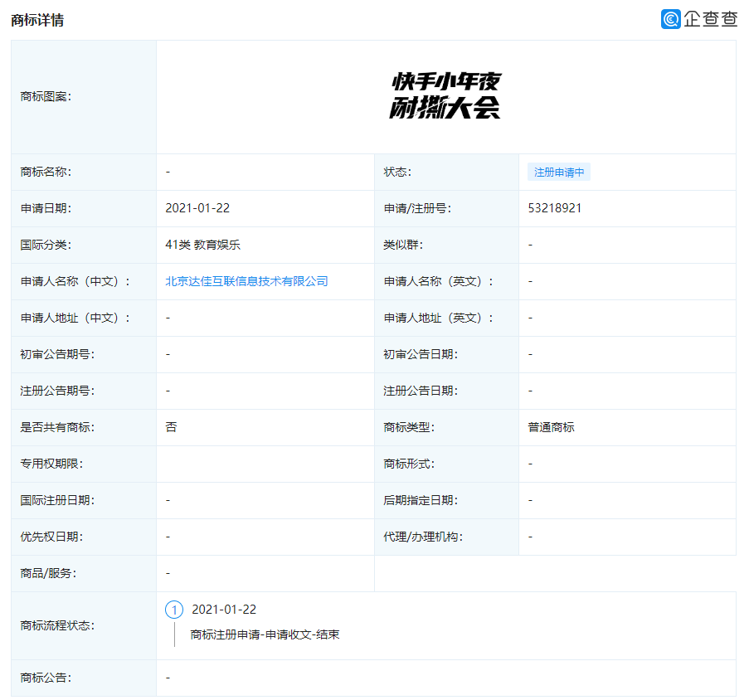Click the 快手小年夜耐撕大会 trademark image
The width and height of the screenshot is (749, 700).
[x=445, y=95]
